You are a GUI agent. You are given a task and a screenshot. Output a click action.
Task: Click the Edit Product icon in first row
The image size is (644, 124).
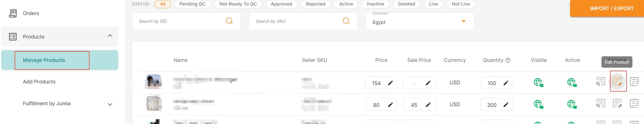[x=617, y=82]
